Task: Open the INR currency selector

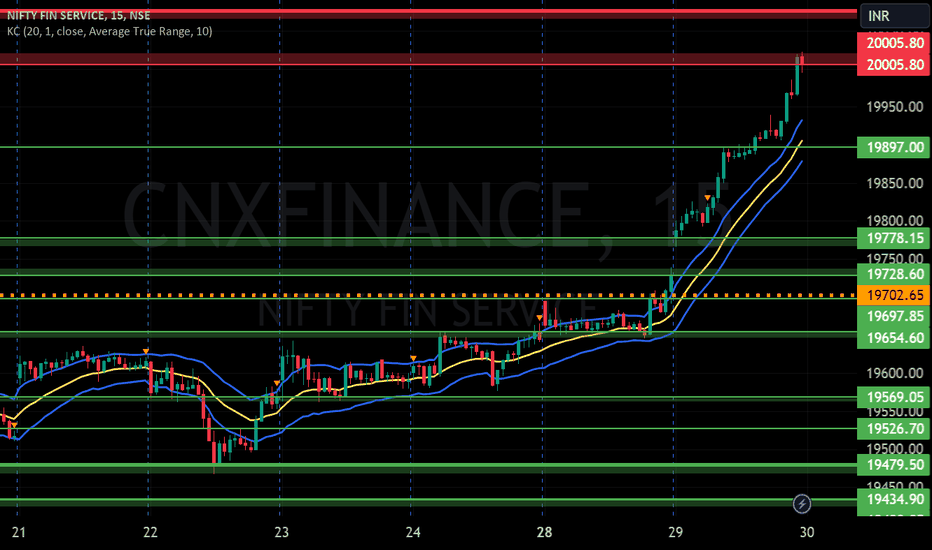Action: coord(894,16)
